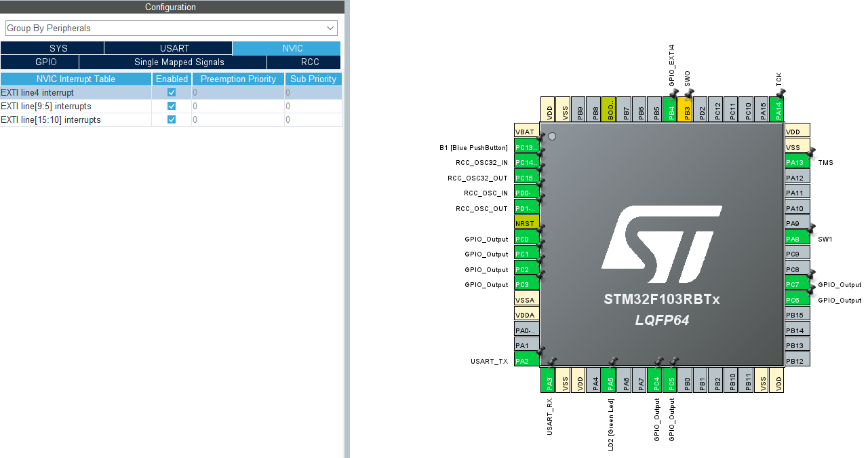Click the SW1 pin label
The width and height of the screenshot is (868, 458).
pos(825,240)
